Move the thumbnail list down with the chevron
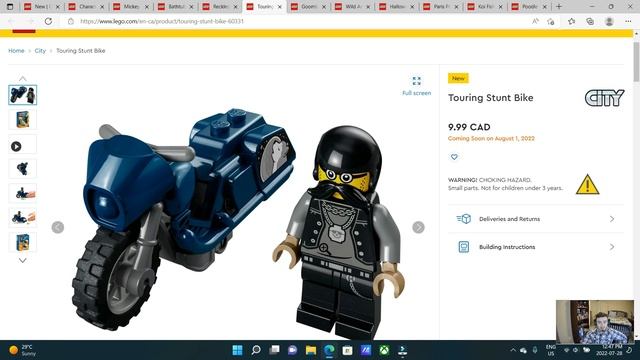Viewport: 640px width, 360px height. 22,260
